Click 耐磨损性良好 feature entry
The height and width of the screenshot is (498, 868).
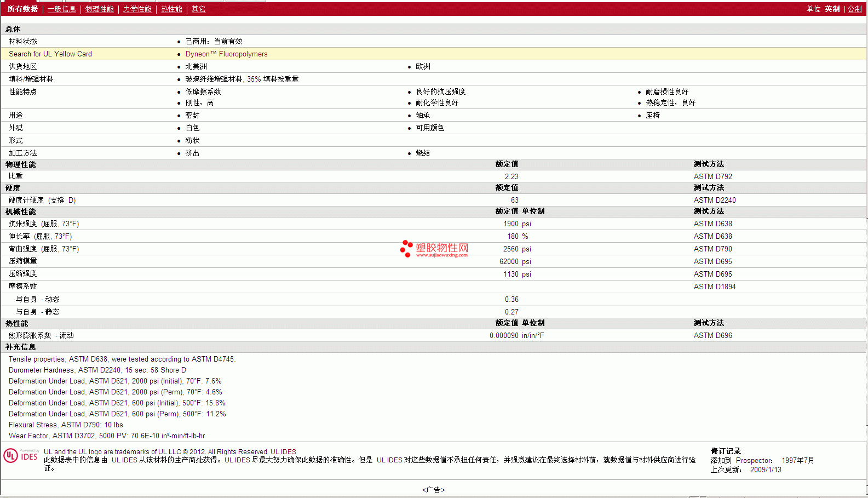point(667,92)
